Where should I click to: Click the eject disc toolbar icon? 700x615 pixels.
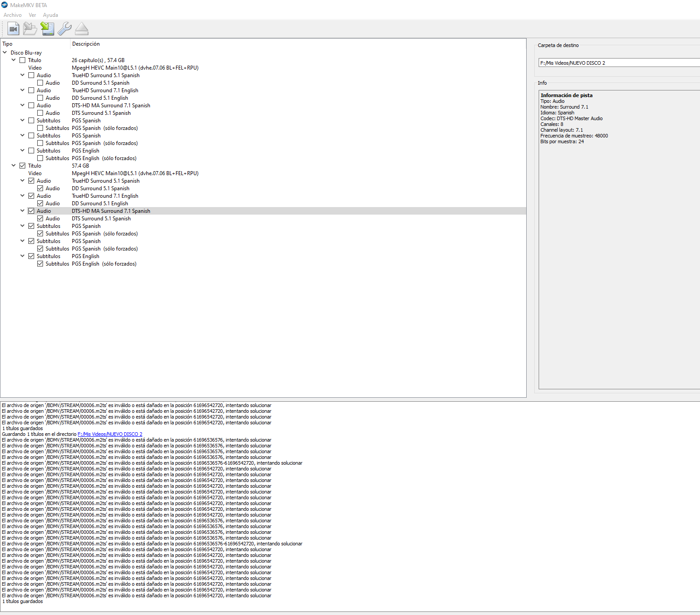click(x=82, y=29)
